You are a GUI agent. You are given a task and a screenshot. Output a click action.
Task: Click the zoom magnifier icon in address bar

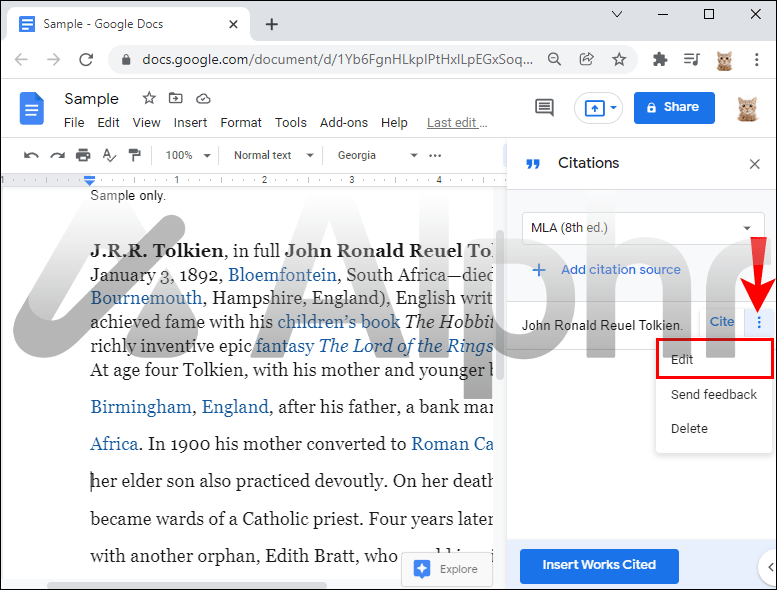pos(555,59)
